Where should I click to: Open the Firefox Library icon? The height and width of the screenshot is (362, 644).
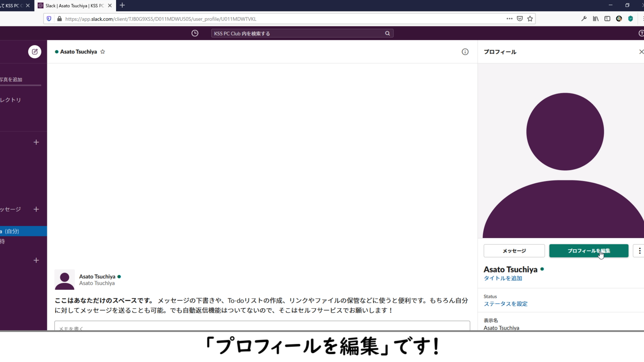(x=595, y=19)
